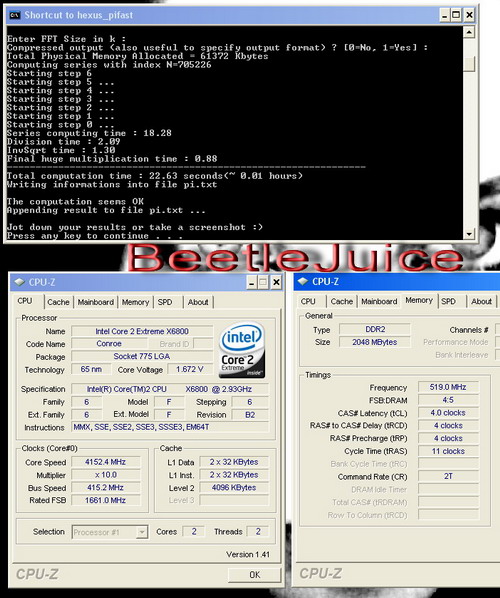Open Mainboard tab in left CPU-Z window

[96, 302]
